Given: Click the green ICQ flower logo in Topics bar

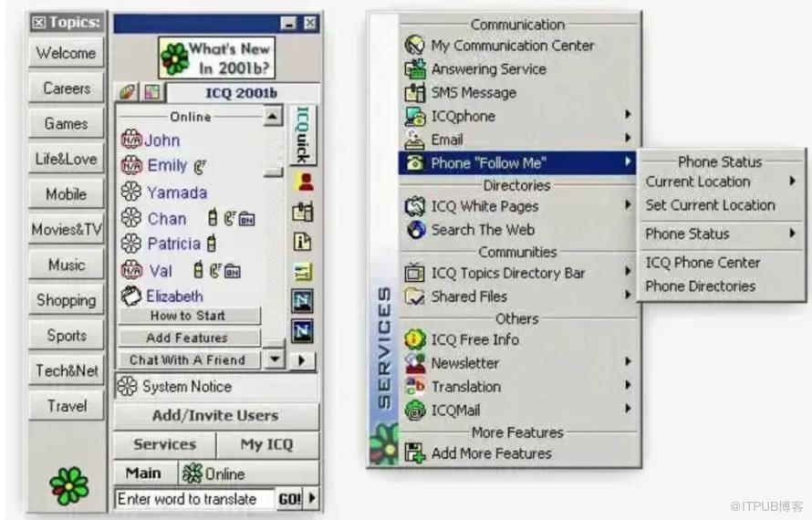Looking at the screenshot, I should point(68,486).
